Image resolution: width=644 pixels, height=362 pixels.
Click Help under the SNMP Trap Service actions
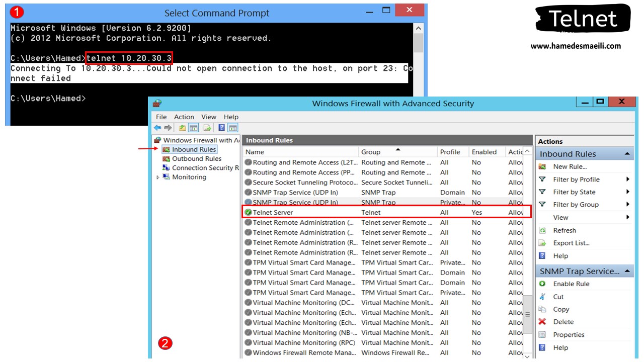click(x=560, y=347)
